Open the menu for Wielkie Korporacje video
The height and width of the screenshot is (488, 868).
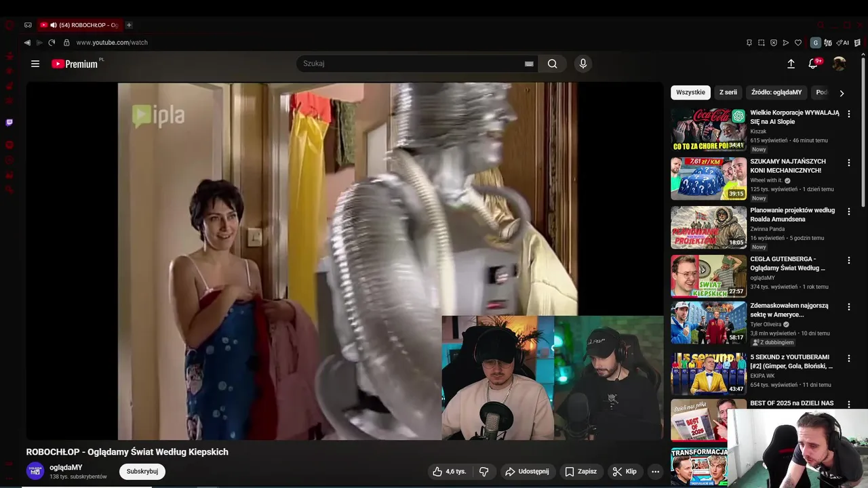point(848,114)
